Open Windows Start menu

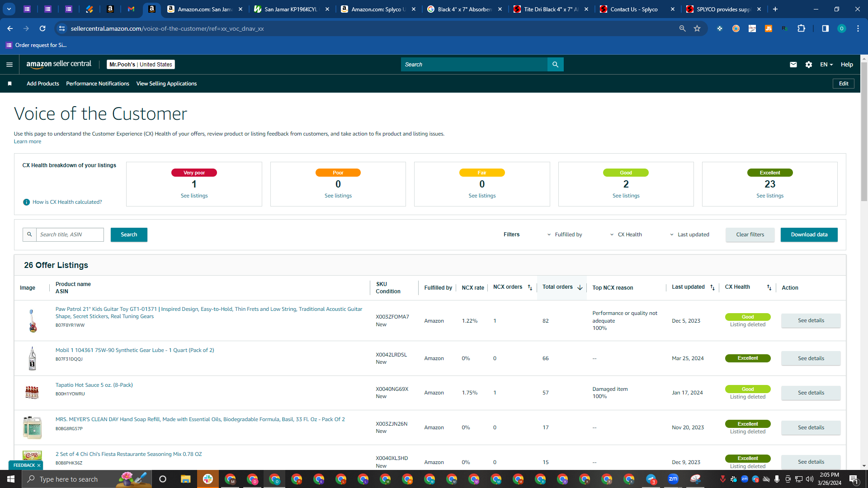[11, 479]
